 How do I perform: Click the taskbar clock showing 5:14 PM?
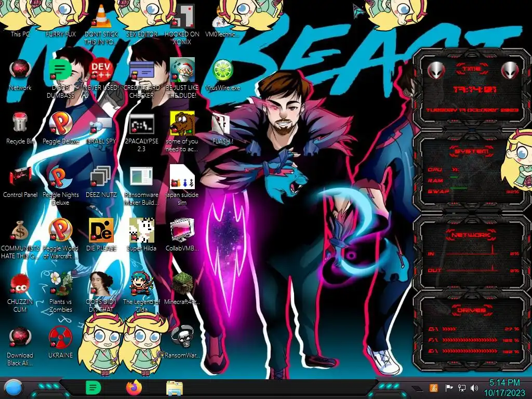pyautogui.click(x=504, y=388)
